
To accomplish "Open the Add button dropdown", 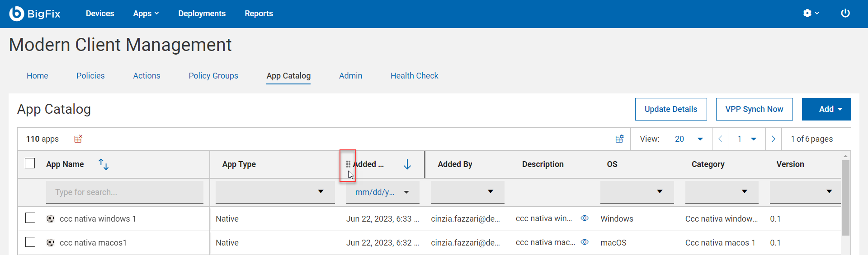I will coord(826,109).
